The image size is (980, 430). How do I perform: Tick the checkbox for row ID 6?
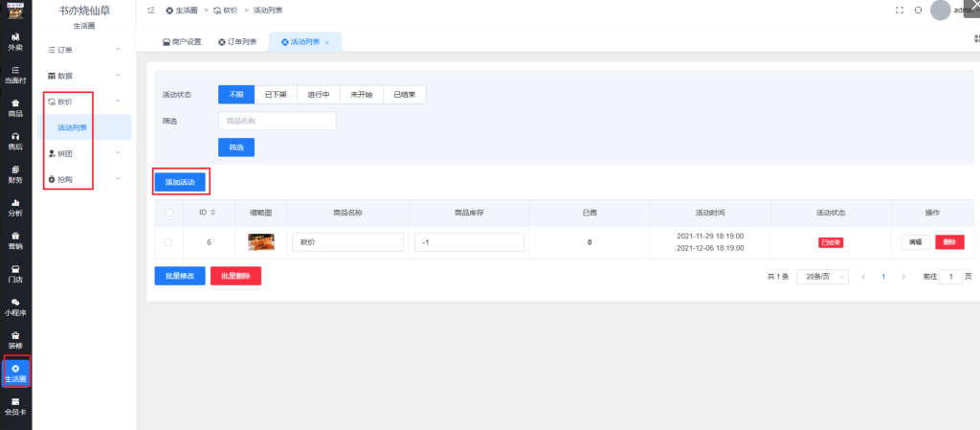tap(168, 242)
